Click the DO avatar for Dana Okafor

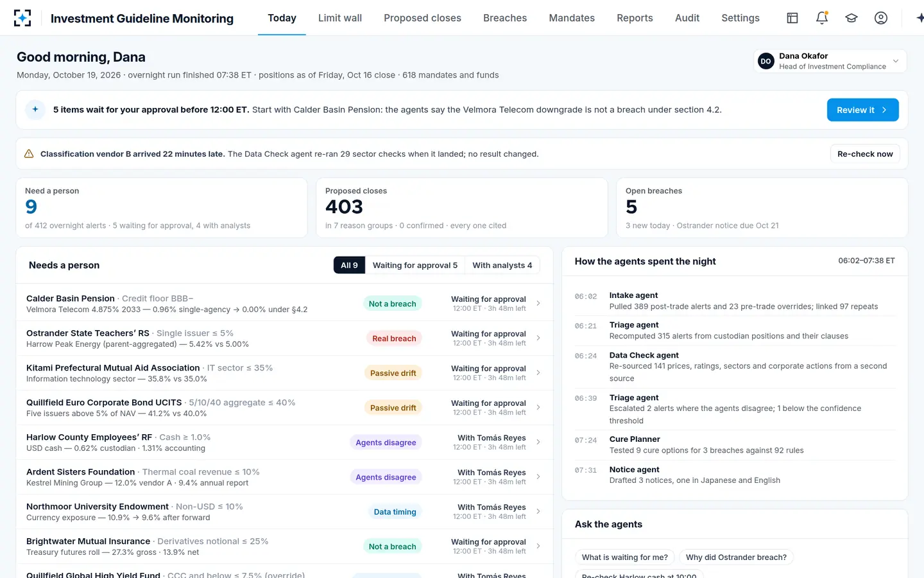(766, 61)
